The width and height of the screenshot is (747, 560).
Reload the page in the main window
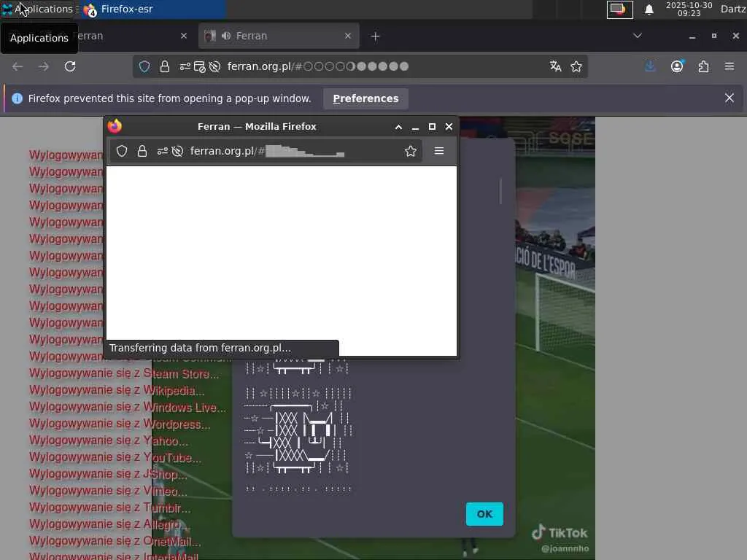pyautogui.click(x=70, y=66)
